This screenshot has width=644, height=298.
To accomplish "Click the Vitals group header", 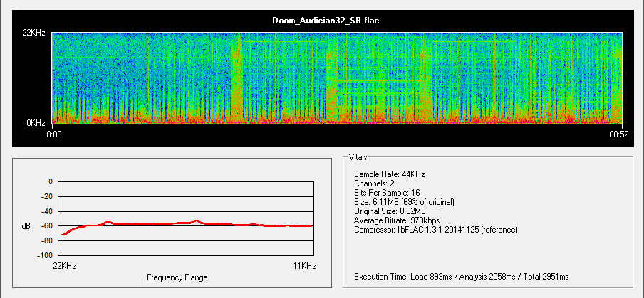I will click(358, 156).
